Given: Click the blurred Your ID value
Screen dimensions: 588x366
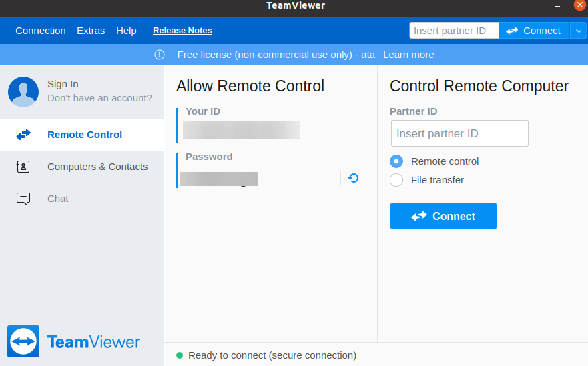Looking at the screenshot, I should pyautogui.click(x=241, y=130).
